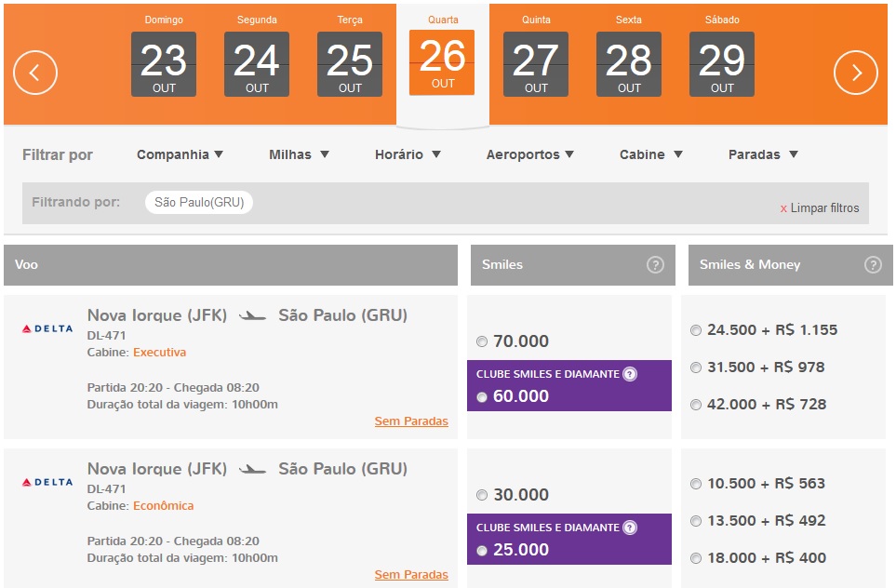896x588 pixels.
Task: Choose 70.000 miles option
Action: (x=482, y=341)
